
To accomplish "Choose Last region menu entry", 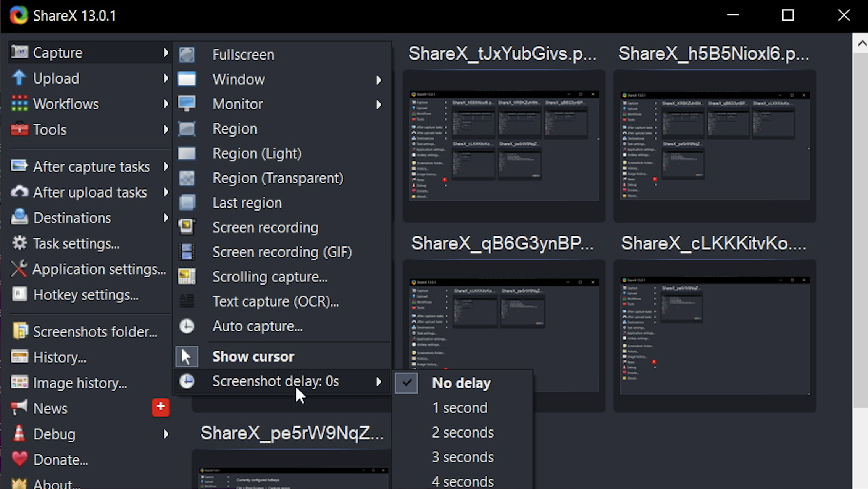I will (282, 203).
